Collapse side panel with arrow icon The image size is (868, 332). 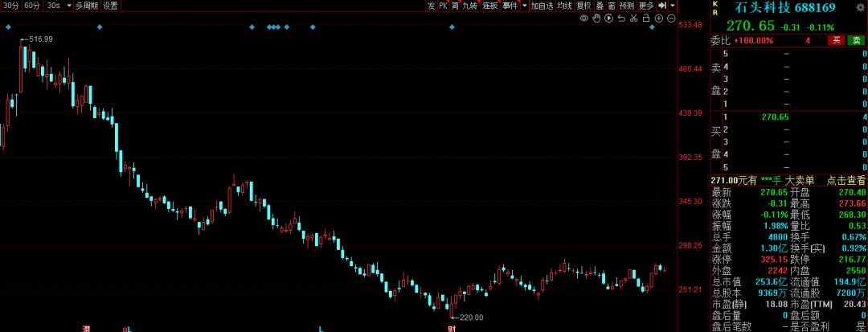(x=662, y=6)
